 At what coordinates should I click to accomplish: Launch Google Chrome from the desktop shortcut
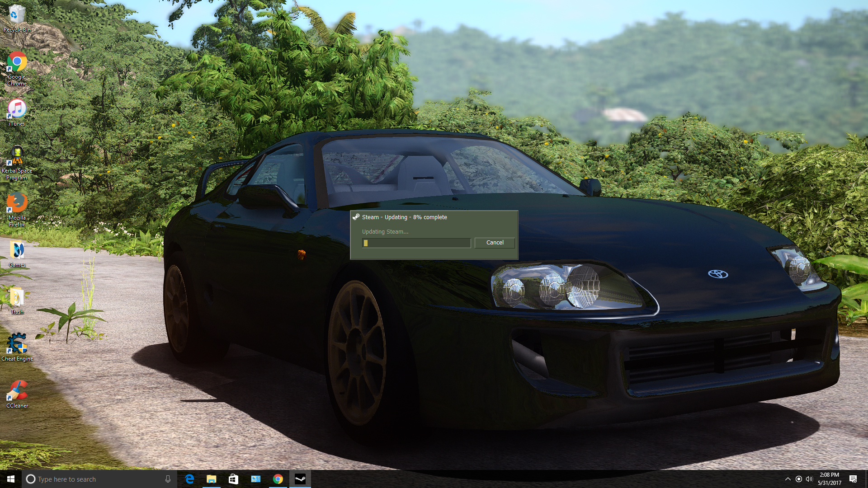[17, 69]
